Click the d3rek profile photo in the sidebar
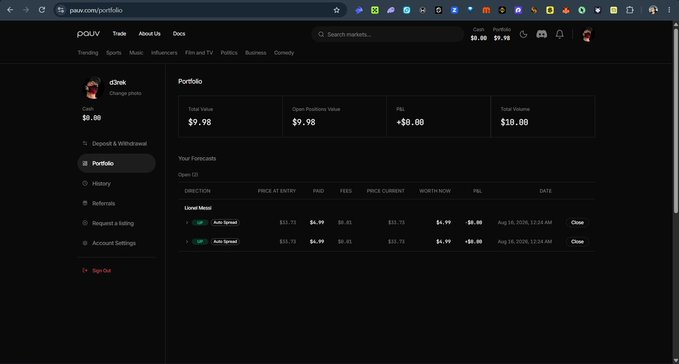Viewport: 679px width, 364px height. point(92,88)
